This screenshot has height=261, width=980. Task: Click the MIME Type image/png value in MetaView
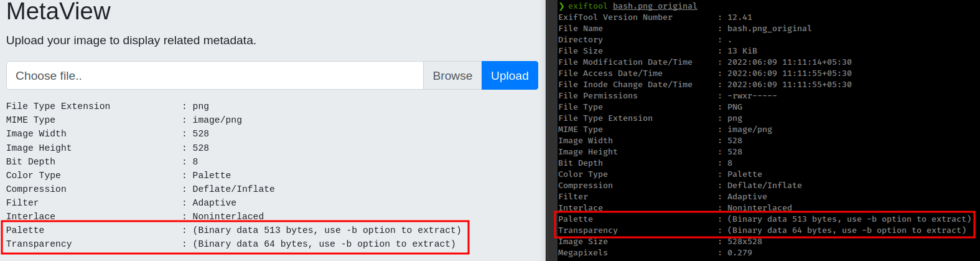point(217,120)
